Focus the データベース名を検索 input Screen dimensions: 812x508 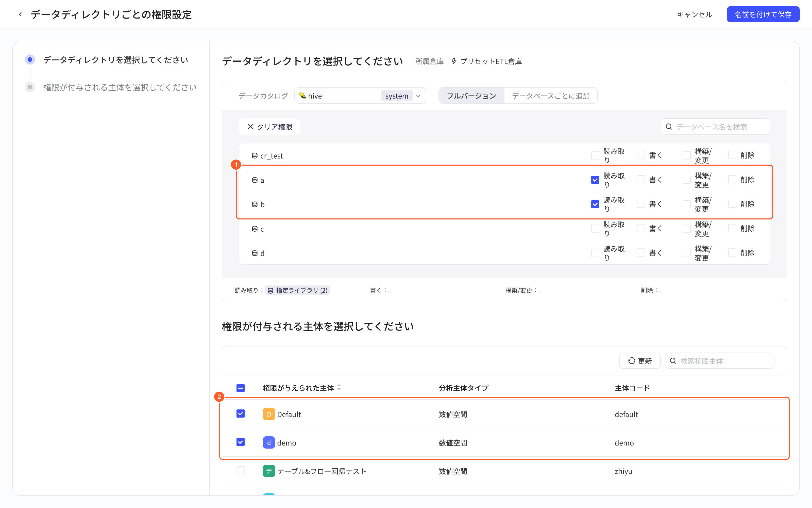pos(715,127)
